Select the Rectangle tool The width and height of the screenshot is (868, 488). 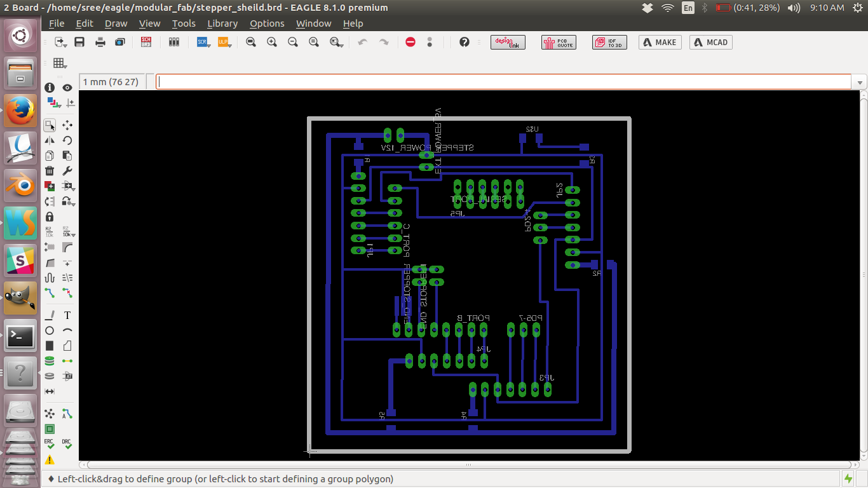50,346
